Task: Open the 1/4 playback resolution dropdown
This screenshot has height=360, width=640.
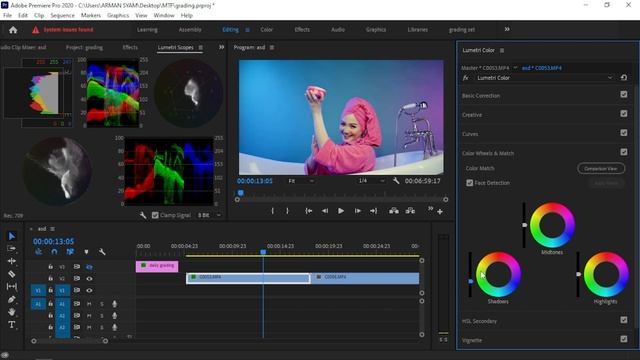Action: coord(371,181)
